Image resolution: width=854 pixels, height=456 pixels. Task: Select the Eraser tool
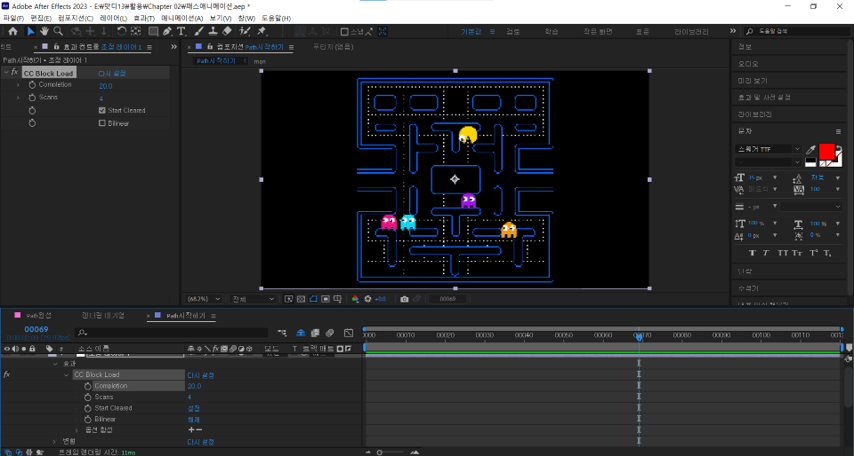tap(228, 32)
